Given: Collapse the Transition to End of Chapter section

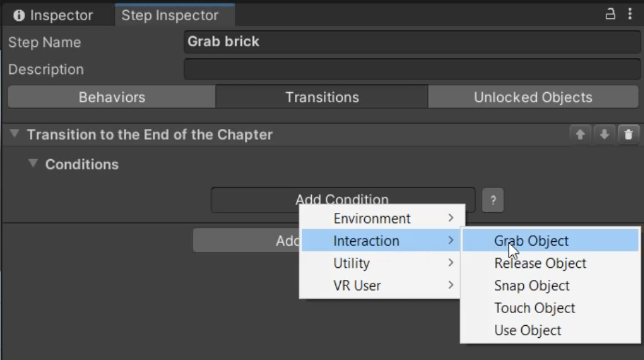Looking at the screenshot, I should pyautogui.click(x=14, y=134).
